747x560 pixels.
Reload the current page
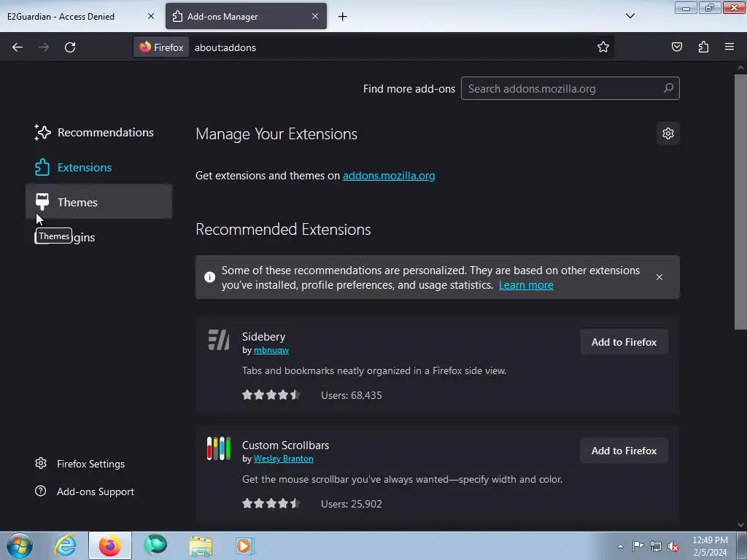pyautogui.click(x=70, y=47)
